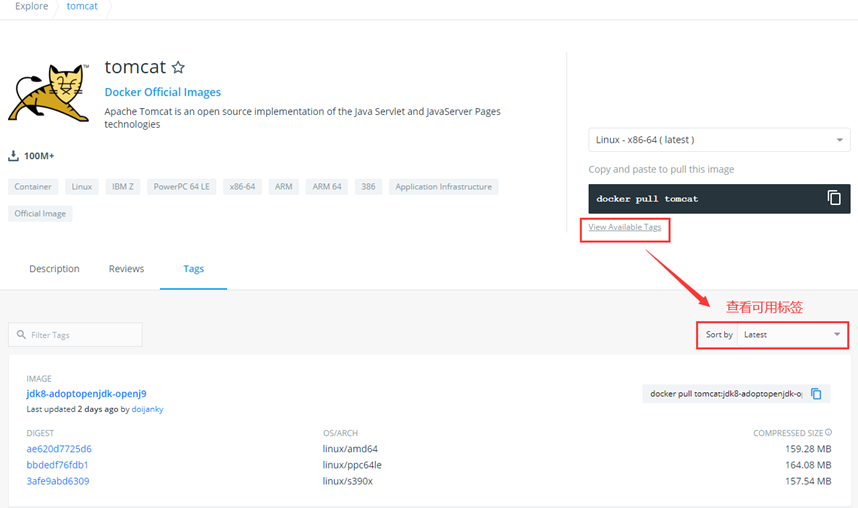Click the 157.54 MB size value
The width and height of the screenshot is (858, 508).
[808, 481]
